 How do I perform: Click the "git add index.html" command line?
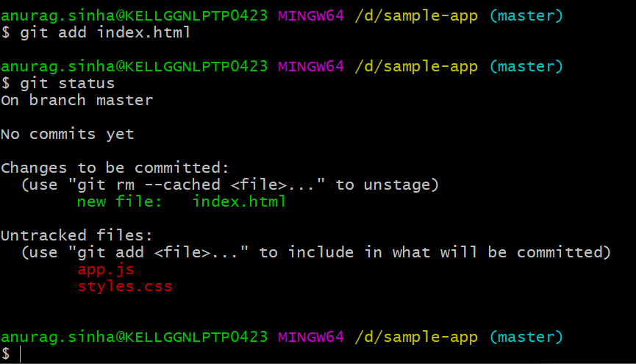[105, 32]
